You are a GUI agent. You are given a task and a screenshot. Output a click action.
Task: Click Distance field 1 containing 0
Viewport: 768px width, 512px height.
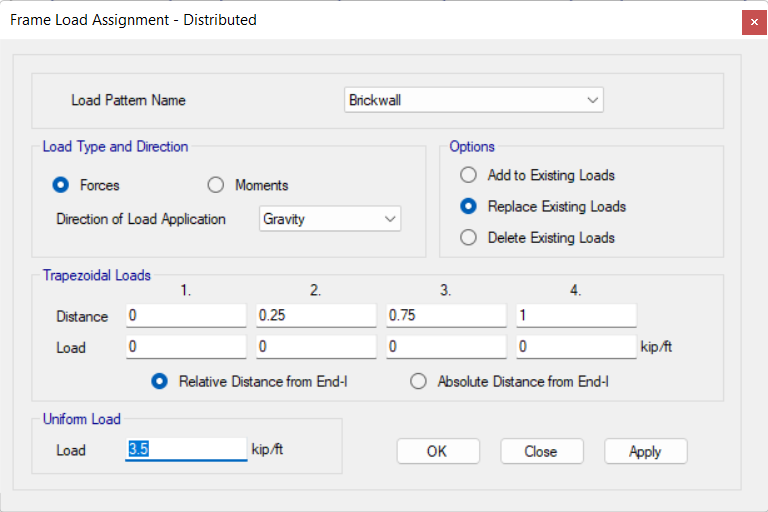(x=186, y=316)
